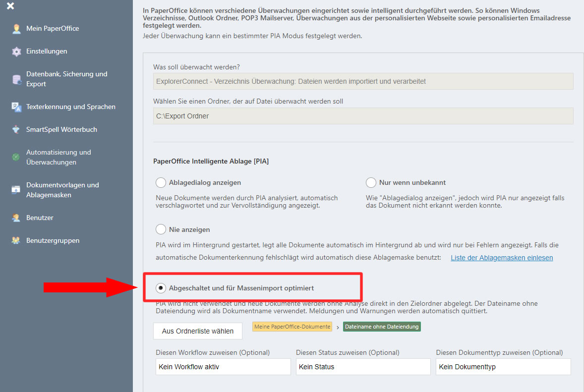Go to Datenbank, Sicherung und Export
The height and width of the screenshot is (392, 584).
tap(66, 79)
